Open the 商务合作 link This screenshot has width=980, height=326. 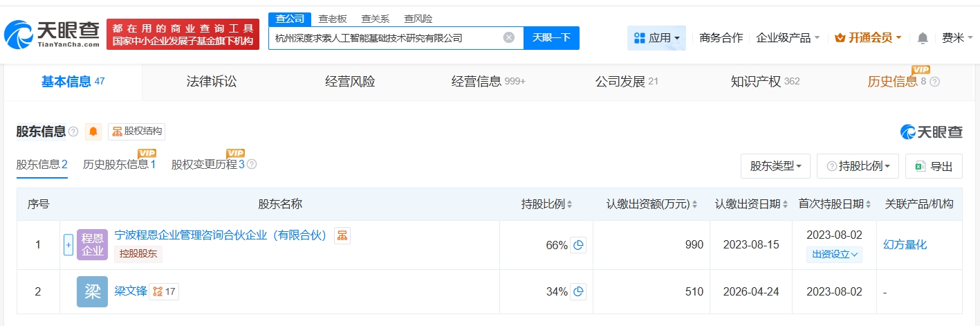[721, 38]
